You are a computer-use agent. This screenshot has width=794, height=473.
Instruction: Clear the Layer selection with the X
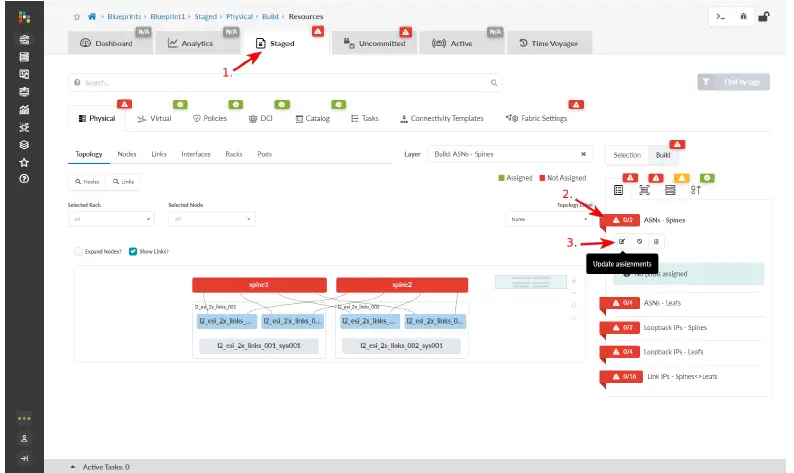click(x=583, y=154)
